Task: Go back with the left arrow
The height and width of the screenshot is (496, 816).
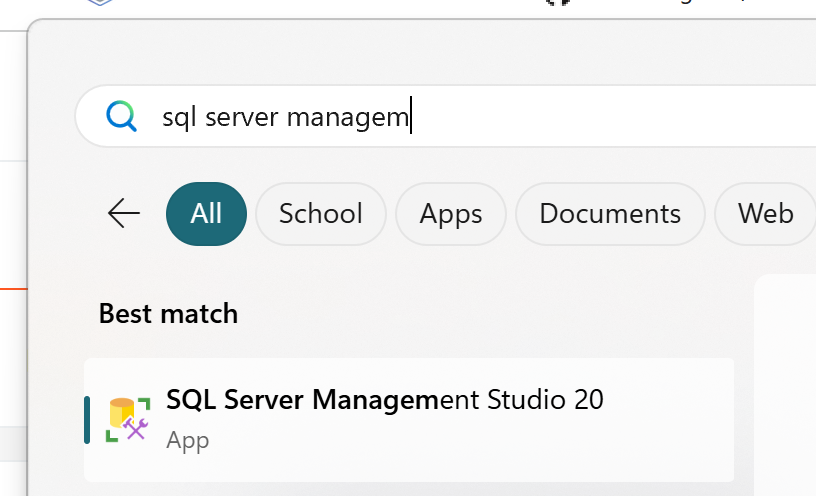Action: tap(124, 213)
